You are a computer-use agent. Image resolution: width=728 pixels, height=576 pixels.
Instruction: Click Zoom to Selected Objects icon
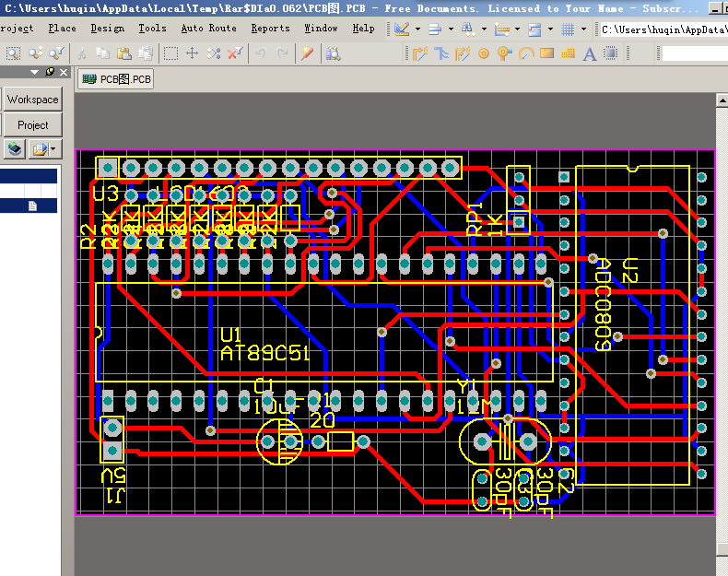pos(35,53)
